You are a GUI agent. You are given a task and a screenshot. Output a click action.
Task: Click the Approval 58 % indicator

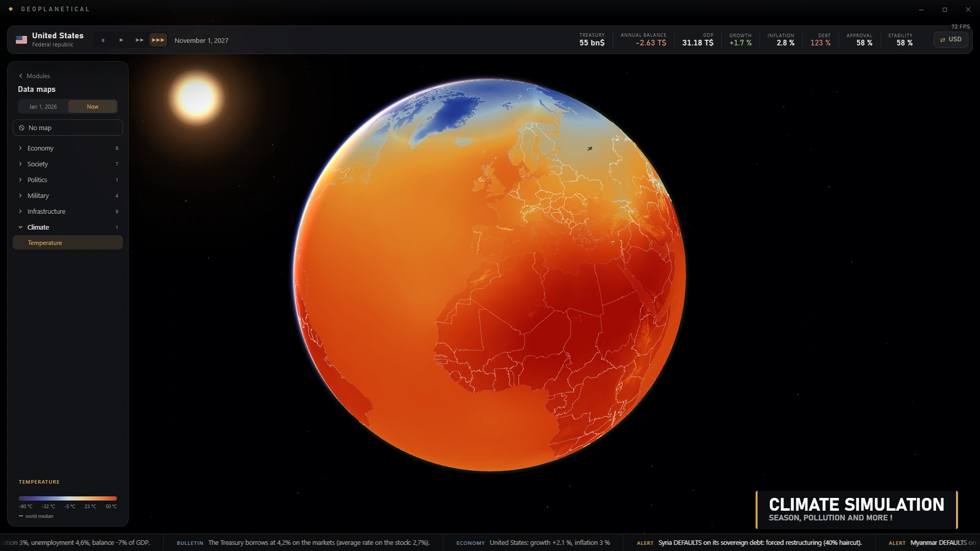(x=860, y=40)
